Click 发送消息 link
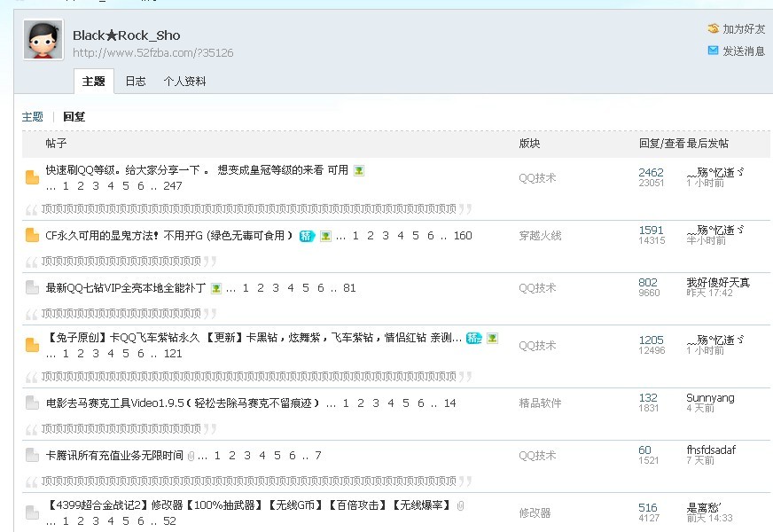Image resolution: width=773 pixels, height=532 pixels. [744, 51]
